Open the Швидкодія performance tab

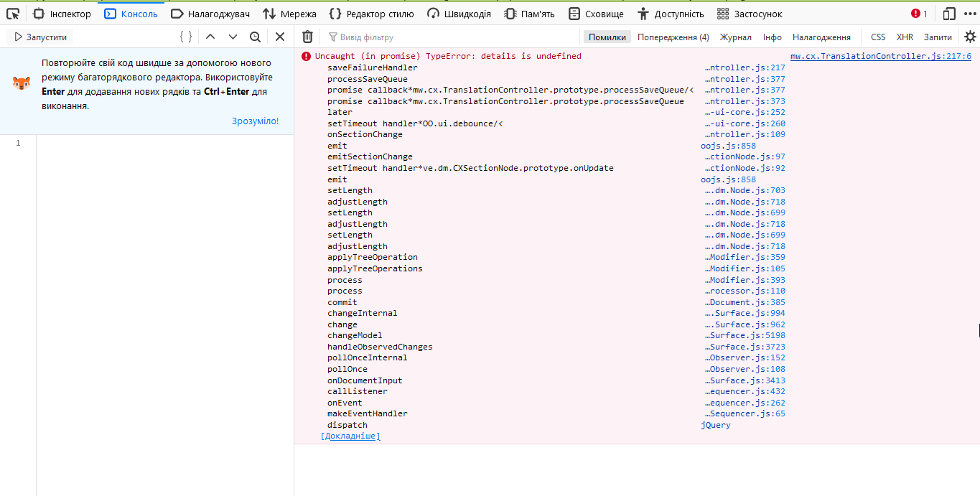coord(459,14)
